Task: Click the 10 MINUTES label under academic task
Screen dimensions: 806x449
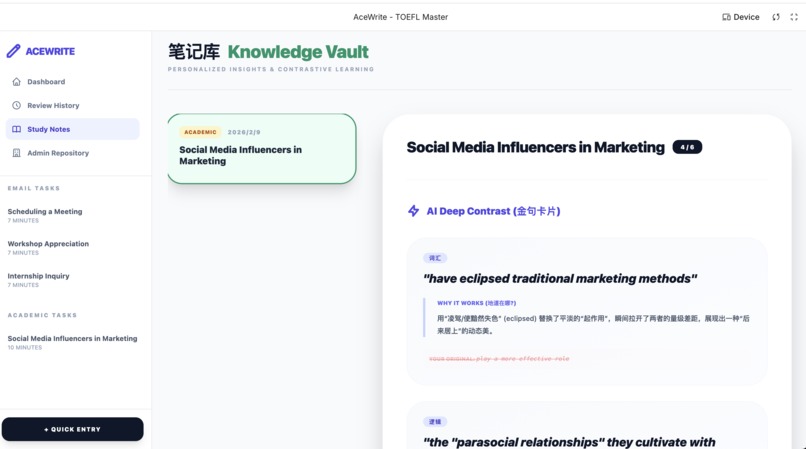Action: 25,348
